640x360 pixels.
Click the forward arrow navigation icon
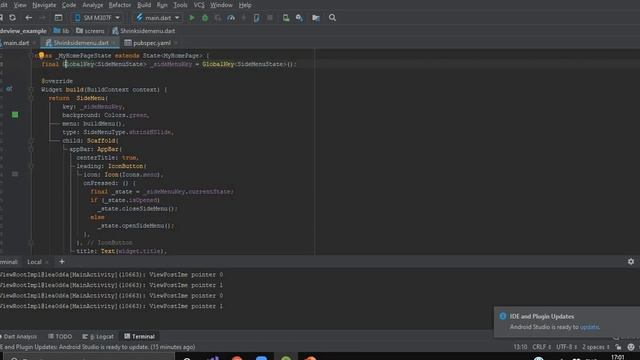42,18
